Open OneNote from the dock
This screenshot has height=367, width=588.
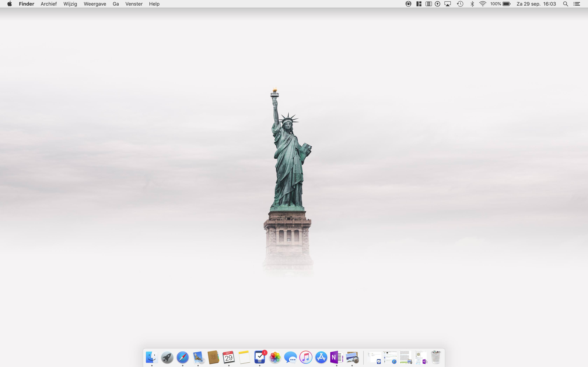click(337, 357)
